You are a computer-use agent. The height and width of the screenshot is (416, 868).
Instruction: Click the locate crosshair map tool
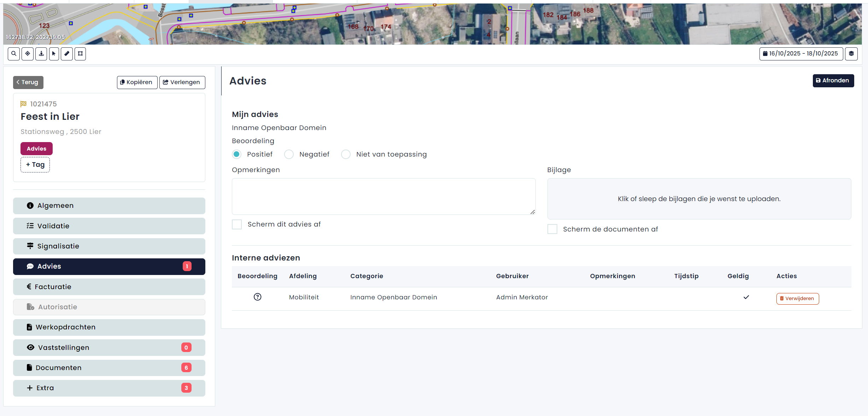(x=28, y=54)
